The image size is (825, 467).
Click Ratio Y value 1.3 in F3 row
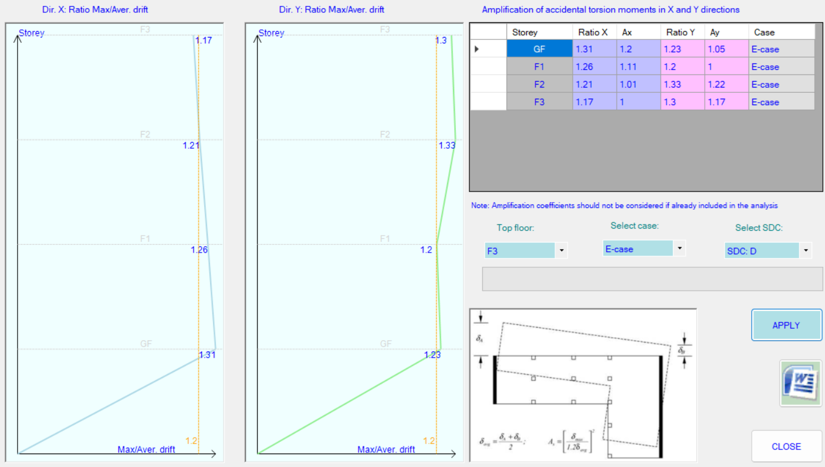pos(683,102)
